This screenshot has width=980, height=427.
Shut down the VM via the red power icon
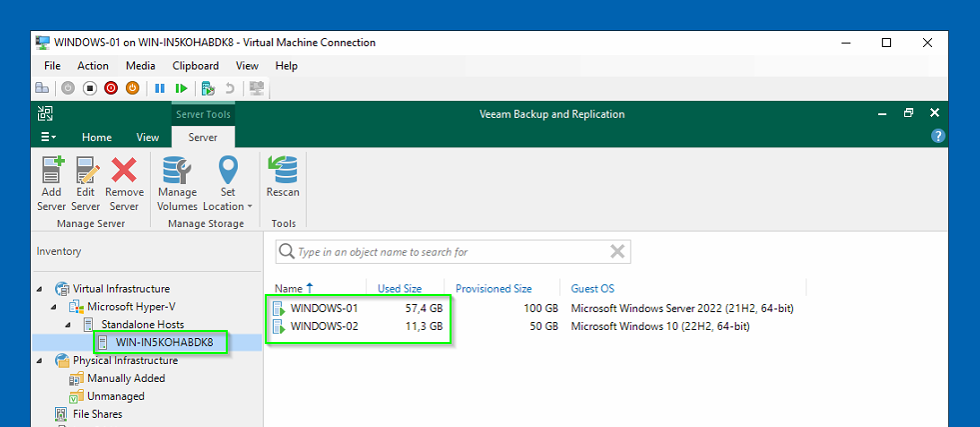click(111, 88)
